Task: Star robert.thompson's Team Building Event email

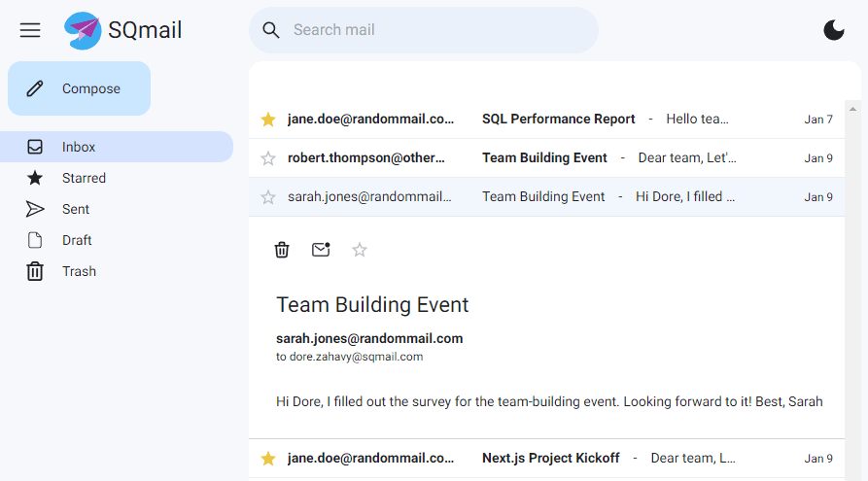Action: pos(268,158)
